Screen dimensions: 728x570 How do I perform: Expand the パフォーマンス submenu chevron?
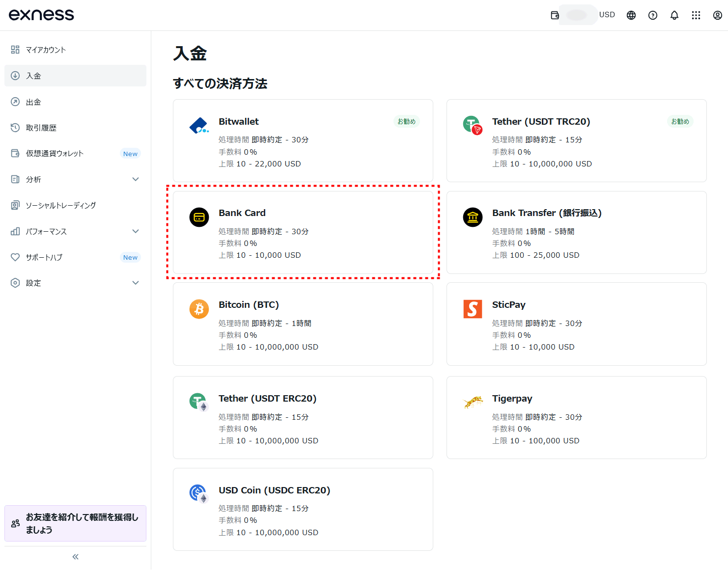coord(136,231)
